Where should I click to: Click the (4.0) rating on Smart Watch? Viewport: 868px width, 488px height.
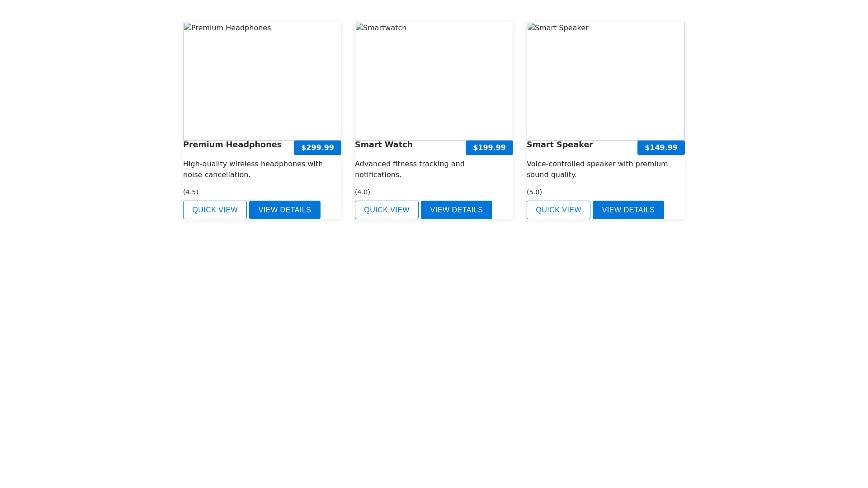(x=363, y=192)
